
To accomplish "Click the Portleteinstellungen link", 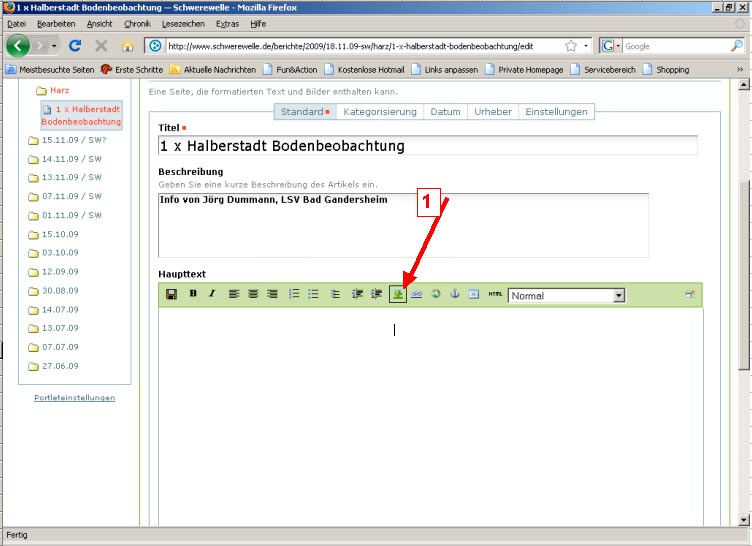I will pos(74,398).
